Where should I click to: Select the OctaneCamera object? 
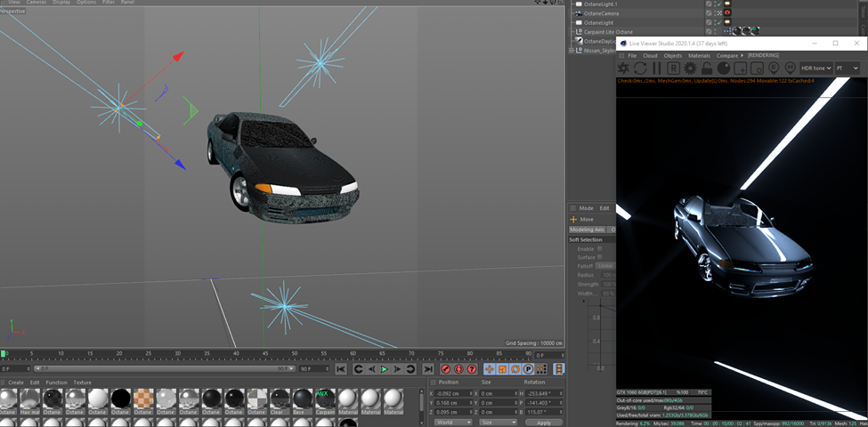tap(600, 12)
